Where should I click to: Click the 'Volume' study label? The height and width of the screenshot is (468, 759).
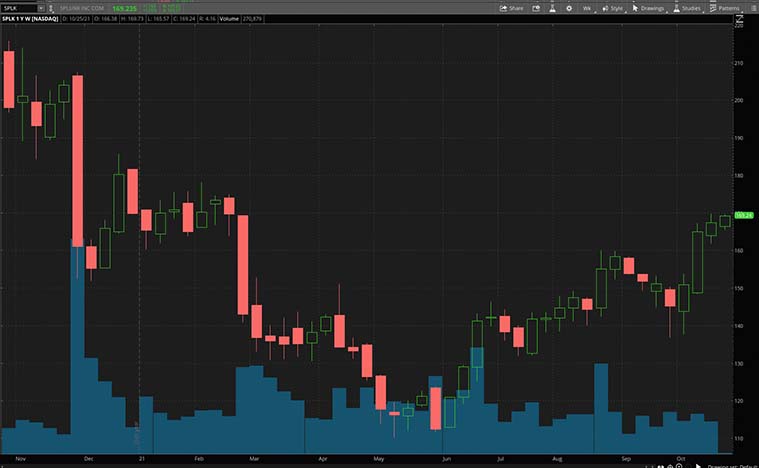pyautogui.click(x=229, y=19)
